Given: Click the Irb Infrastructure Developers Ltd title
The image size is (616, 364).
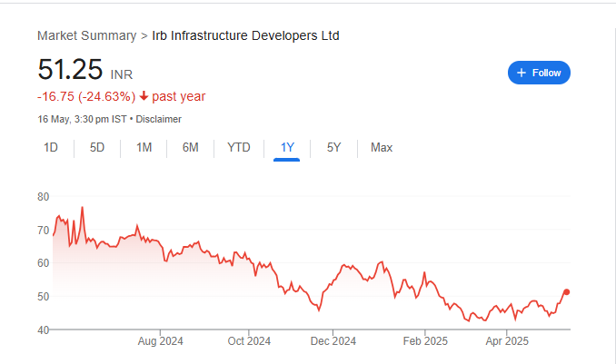Looking at the screenshot, I should tap(245, 35).
